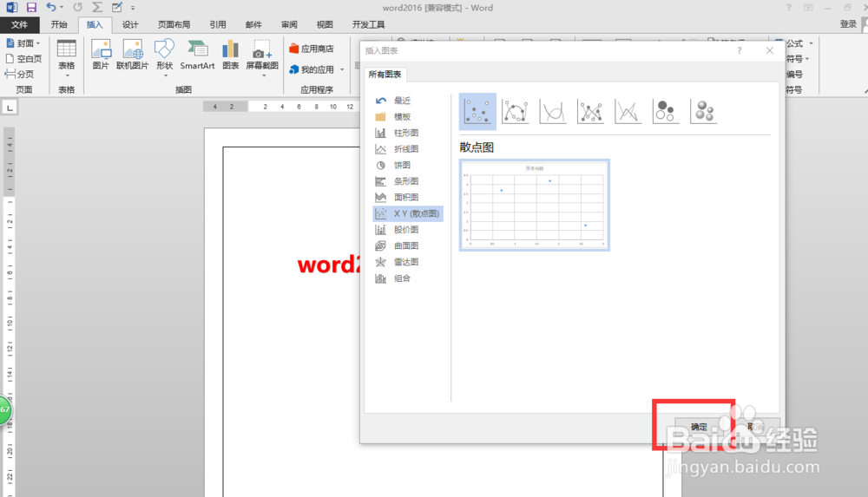Click the 图表 chart icon in ribbon
Viewport: 868px width, 497px height.
(230, 55)
